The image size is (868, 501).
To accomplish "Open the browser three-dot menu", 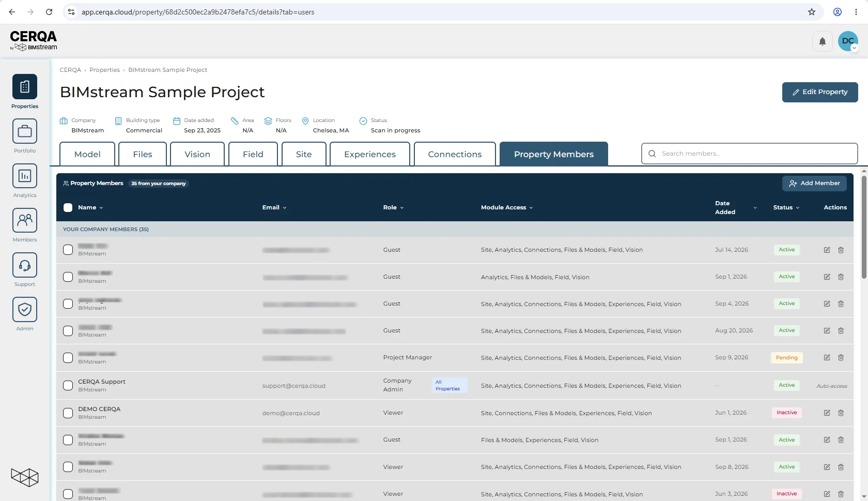I will [x=856, y=12].
